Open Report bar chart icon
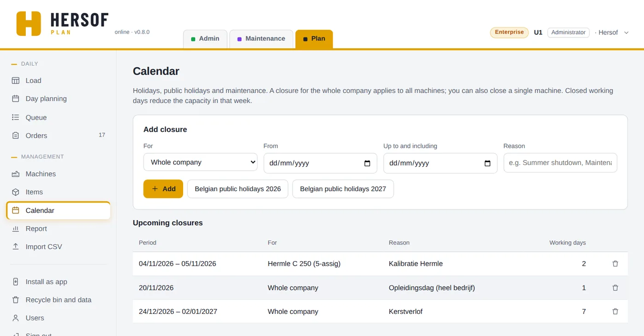 pyautogui.click(x=16, y=228)
